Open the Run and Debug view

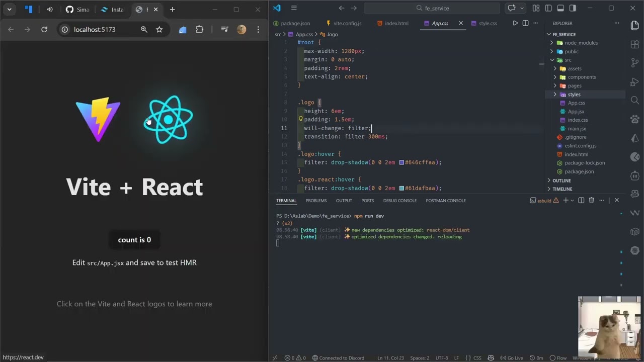[x=634, y=81]
